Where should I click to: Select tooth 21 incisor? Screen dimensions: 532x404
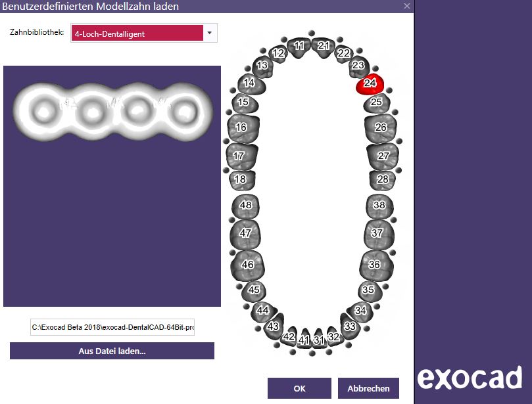(x=323, y=47)
